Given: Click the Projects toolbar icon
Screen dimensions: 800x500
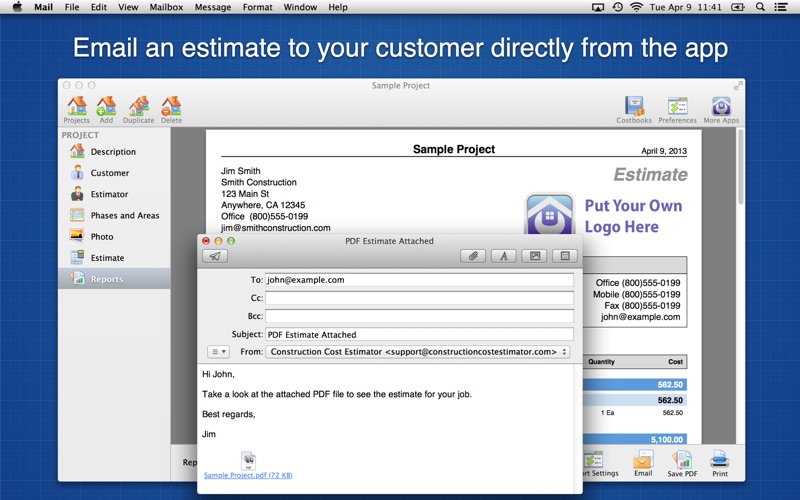Looking at the screenshot, I should [76, 108].
